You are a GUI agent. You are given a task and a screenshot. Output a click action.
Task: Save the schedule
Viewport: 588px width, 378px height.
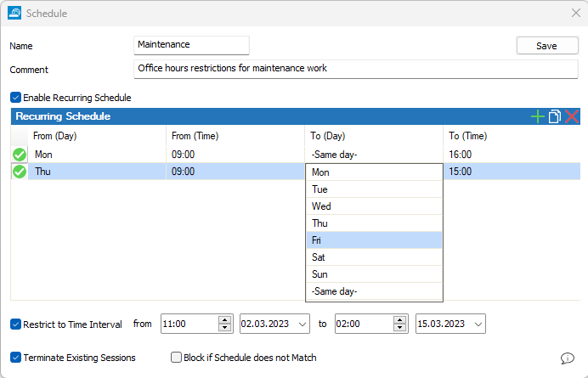point(547,46)
